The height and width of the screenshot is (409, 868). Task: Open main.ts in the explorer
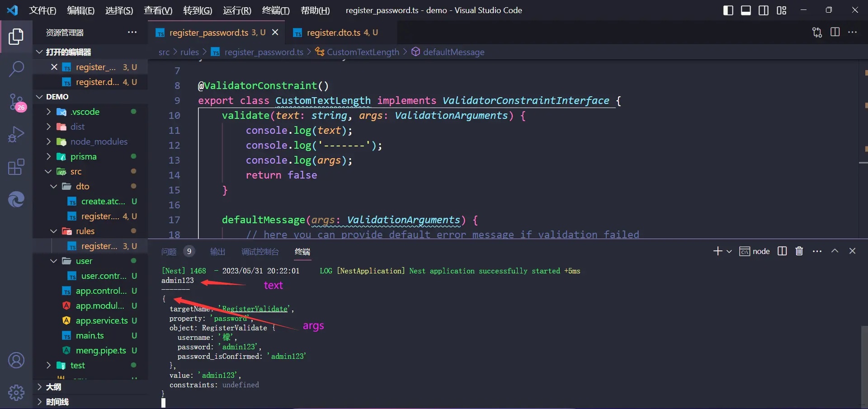pos(90,335)
